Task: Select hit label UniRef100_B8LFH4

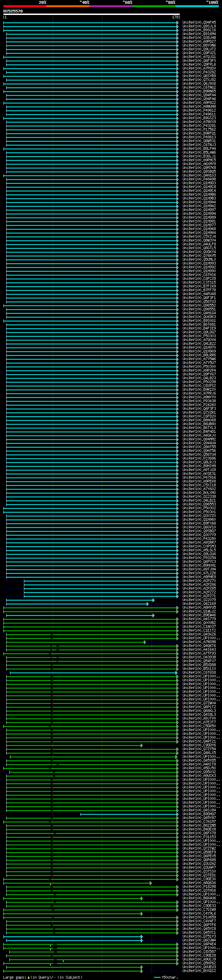Action: coord(199,148)
